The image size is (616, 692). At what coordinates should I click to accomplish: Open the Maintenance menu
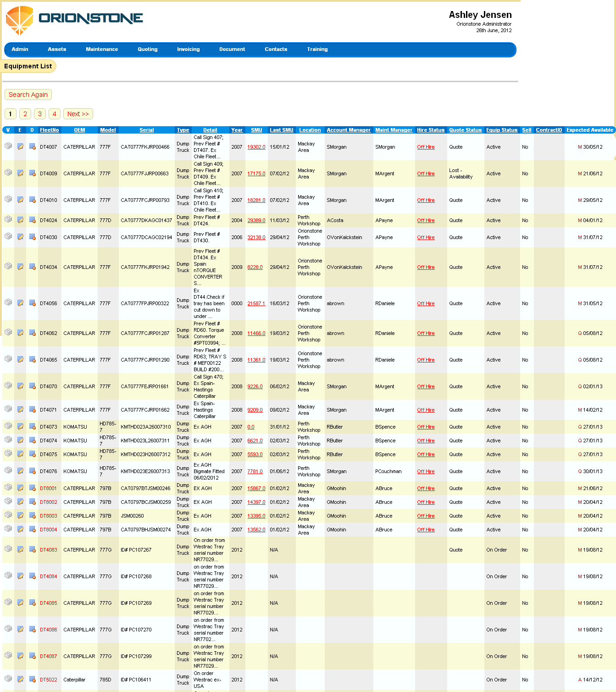[x=102, y=50]
